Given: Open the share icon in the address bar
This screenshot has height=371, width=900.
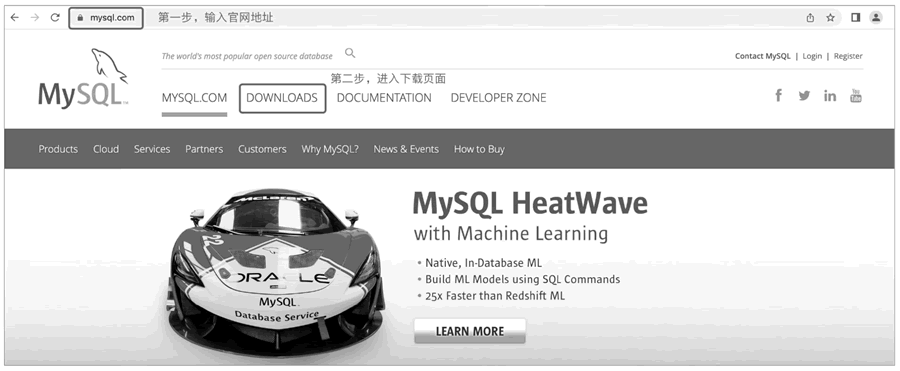Looking at the screenshot, I should coord(810,18).
